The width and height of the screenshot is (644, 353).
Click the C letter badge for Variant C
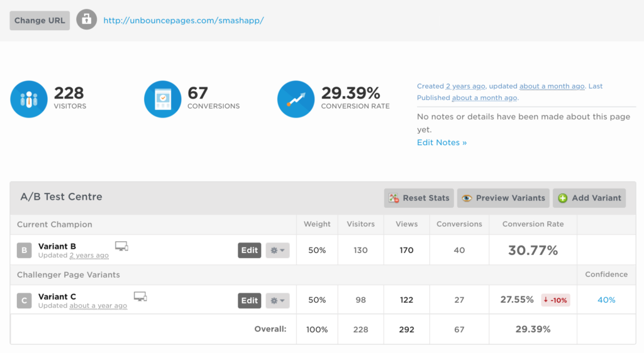(25, 300)
